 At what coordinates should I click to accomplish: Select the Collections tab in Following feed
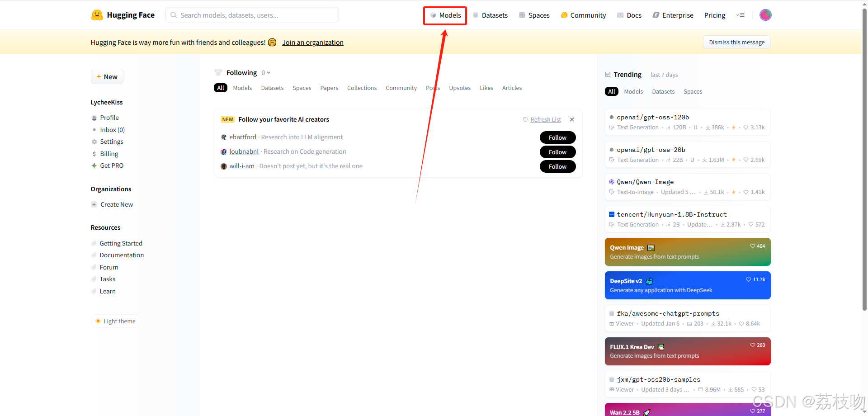pos(362,88)
